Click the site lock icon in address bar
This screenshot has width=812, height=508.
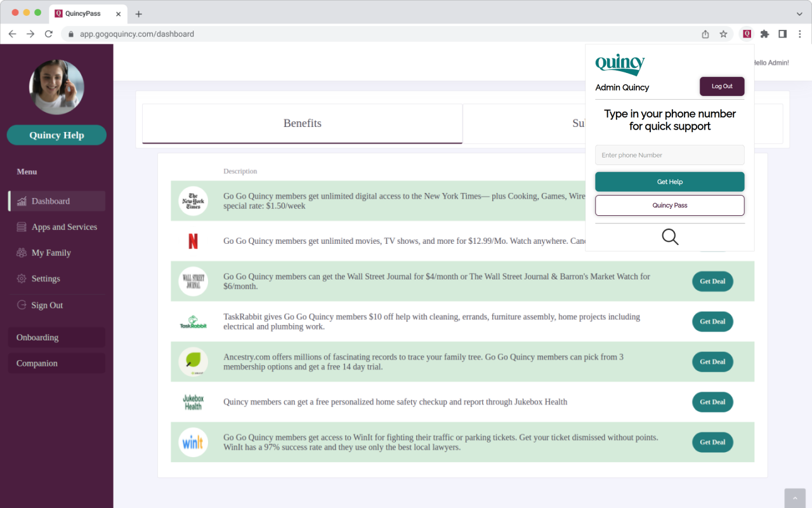(x=70, y=34)
